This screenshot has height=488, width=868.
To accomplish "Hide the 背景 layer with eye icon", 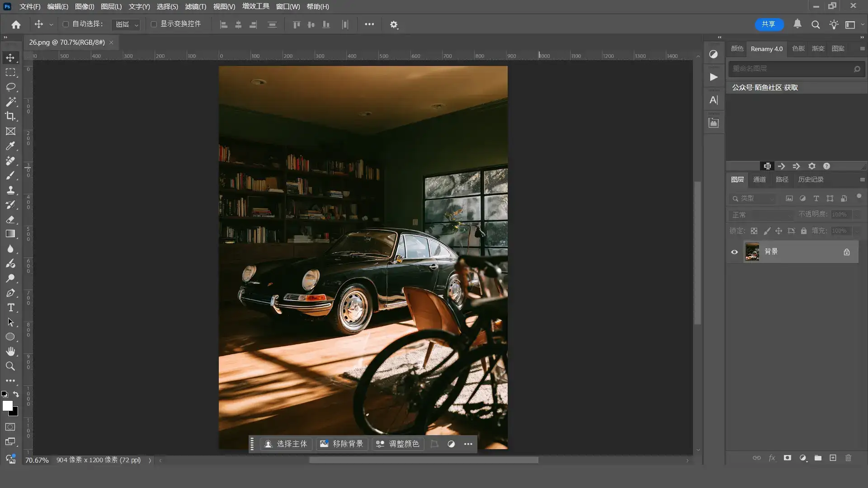I will pyautogui.click(x=734, y=252).
